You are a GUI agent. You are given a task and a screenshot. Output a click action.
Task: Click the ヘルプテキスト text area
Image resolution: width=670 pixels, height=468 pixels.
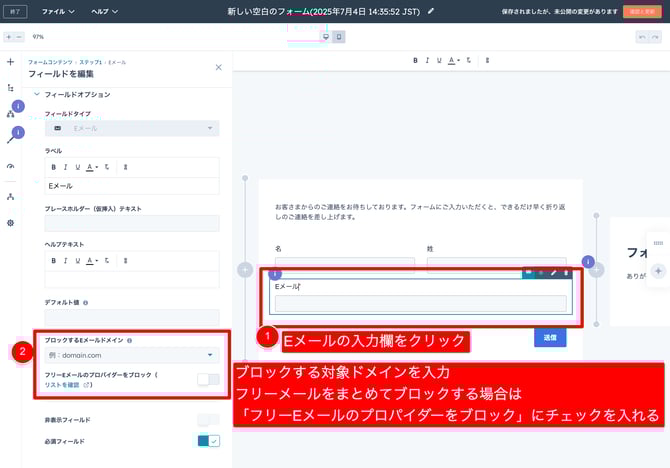coord(132,280)
